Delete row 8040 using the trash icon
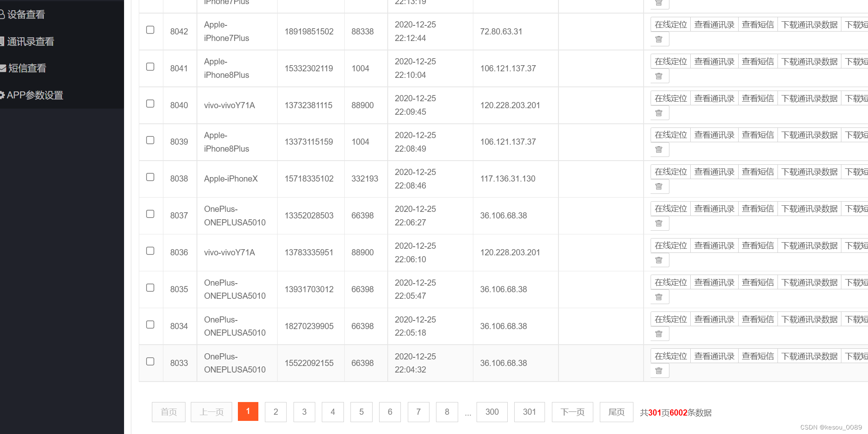 659,113
